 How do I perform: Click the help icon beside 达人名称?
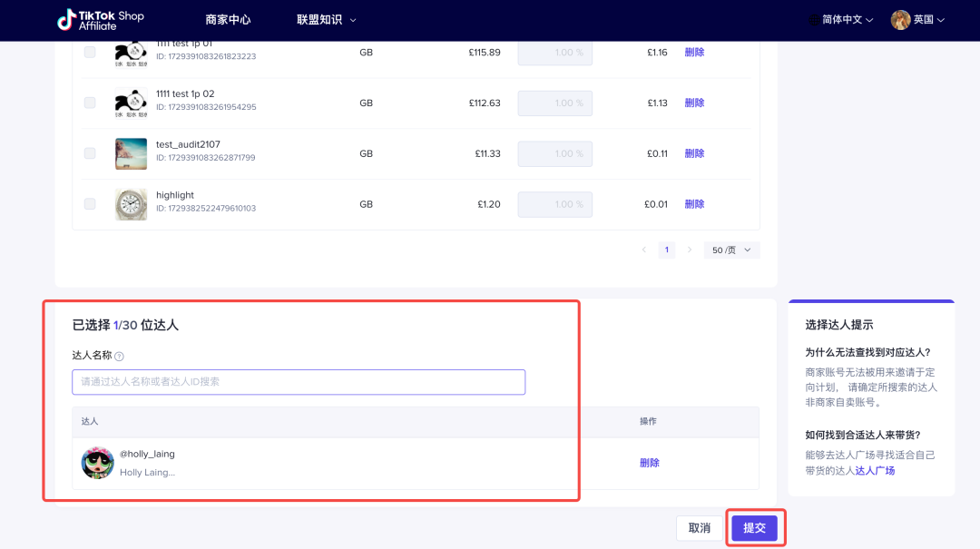click(x=119, y=357)
